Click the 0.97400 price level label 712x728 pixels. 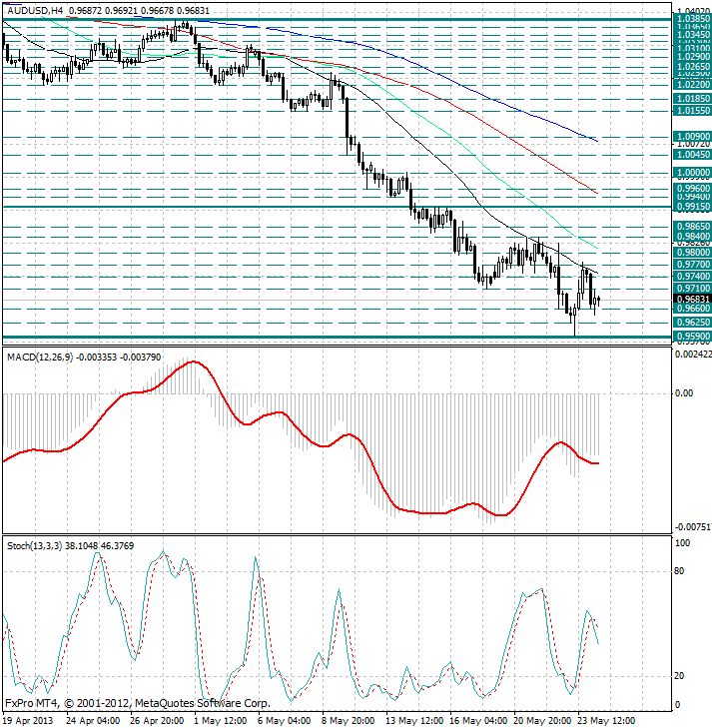[x=692, y=277]
